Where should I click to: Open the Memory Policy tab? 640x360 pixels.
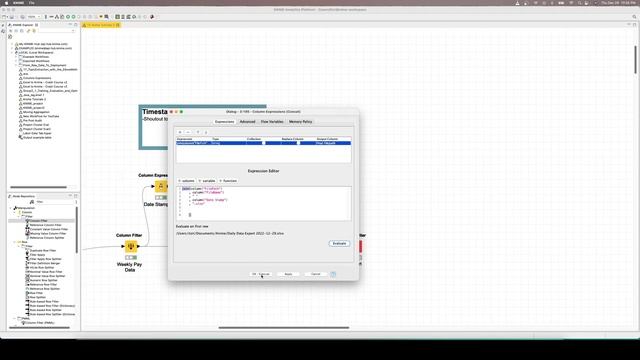pos(300,122)
